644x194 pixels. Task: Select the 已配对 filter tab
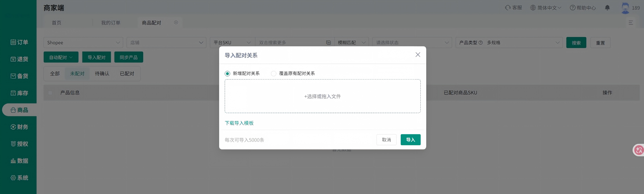pos(127,74)
